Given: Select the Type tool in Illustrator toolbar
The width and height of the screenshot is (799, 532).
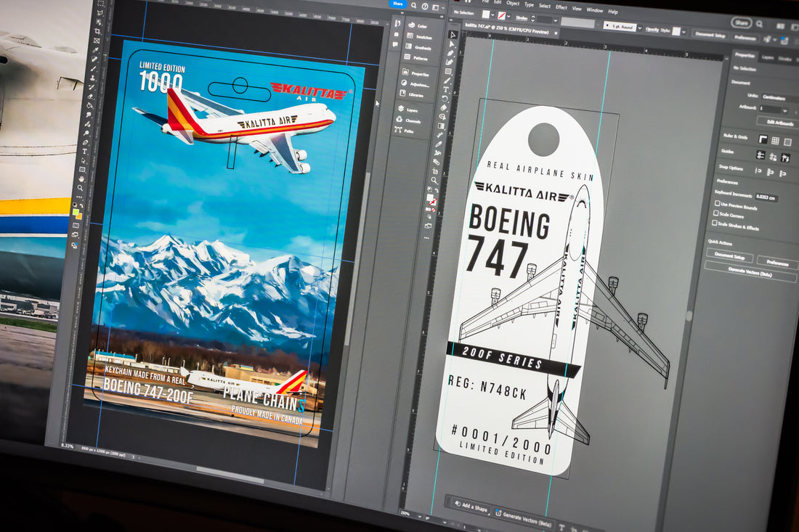Looking at the screenshot, I should coord(446,89).
